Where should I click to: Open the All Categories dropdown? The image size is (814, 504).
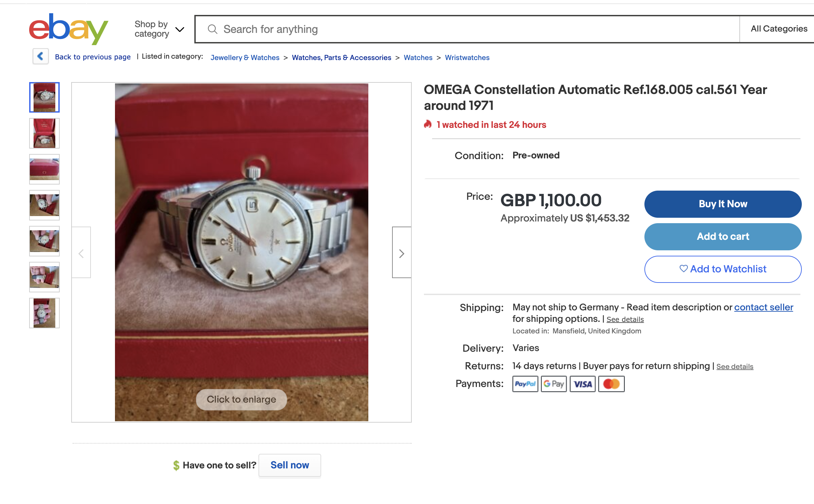point(779,29)
